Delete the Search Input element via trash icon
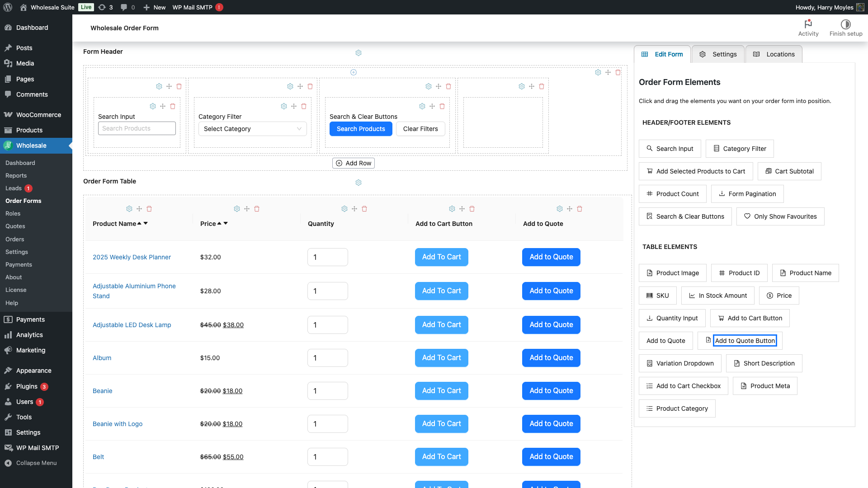Image resolution: width=868 pixels, height=488 pixels. [x=173, y=106]
